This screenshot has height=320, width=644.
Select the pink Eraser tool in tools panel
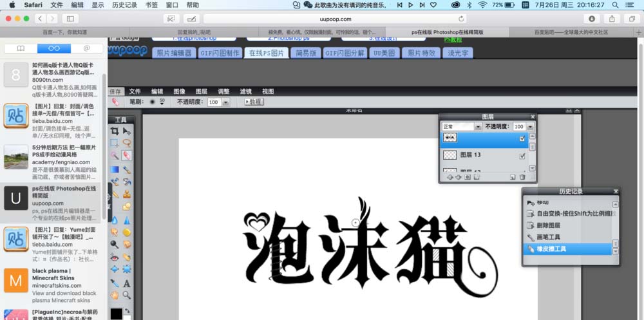coord(127,156)
